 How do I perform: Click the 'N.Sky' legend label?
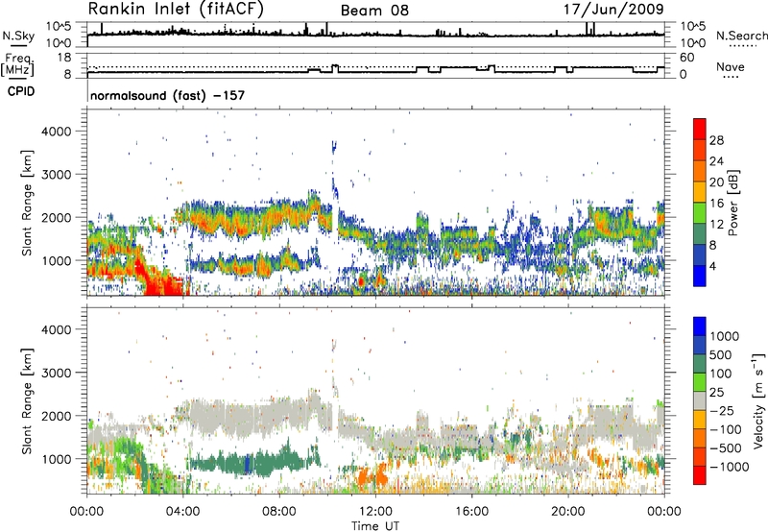pyautogui.click(x=18, y=36)
